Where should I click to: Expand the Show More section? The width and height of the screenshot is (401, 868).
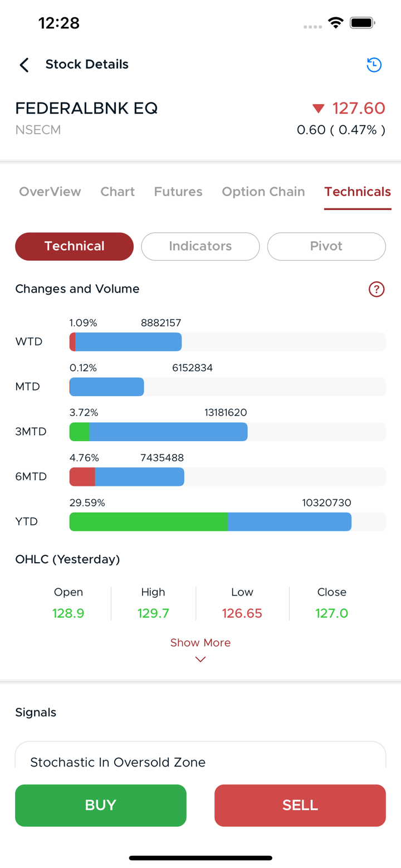pyautogui.click(x=200, y=642)
